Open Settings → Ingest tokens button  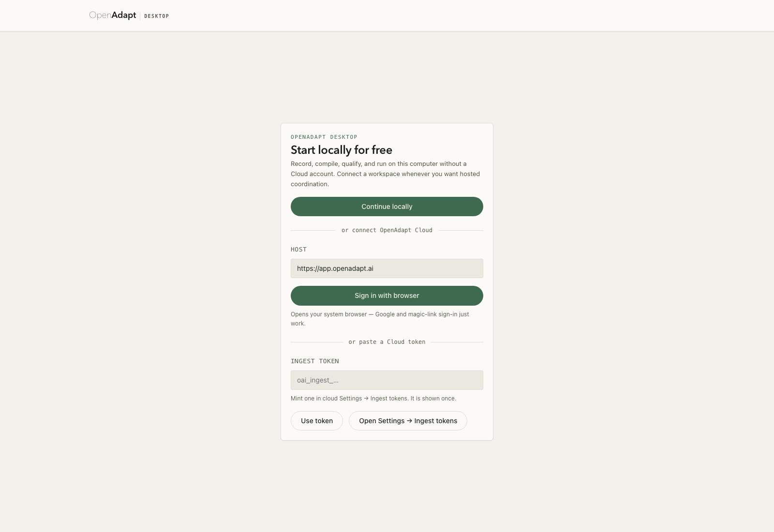[408, 421]
